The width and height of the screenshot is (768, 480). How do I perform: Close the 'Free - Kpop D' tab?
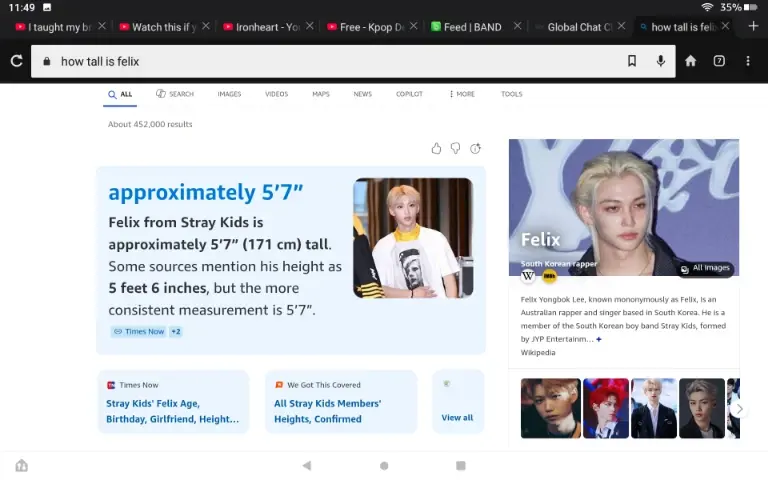[413, 26]
